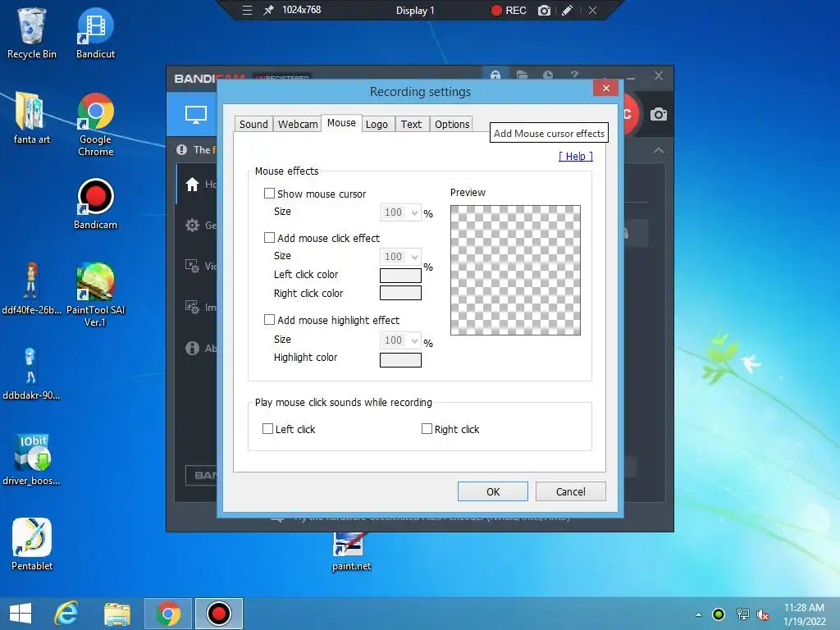The height and width of the screenshot is (630, 840).
Task: Click the screenshot camera icon in recording bar
Action: [544, 10]
